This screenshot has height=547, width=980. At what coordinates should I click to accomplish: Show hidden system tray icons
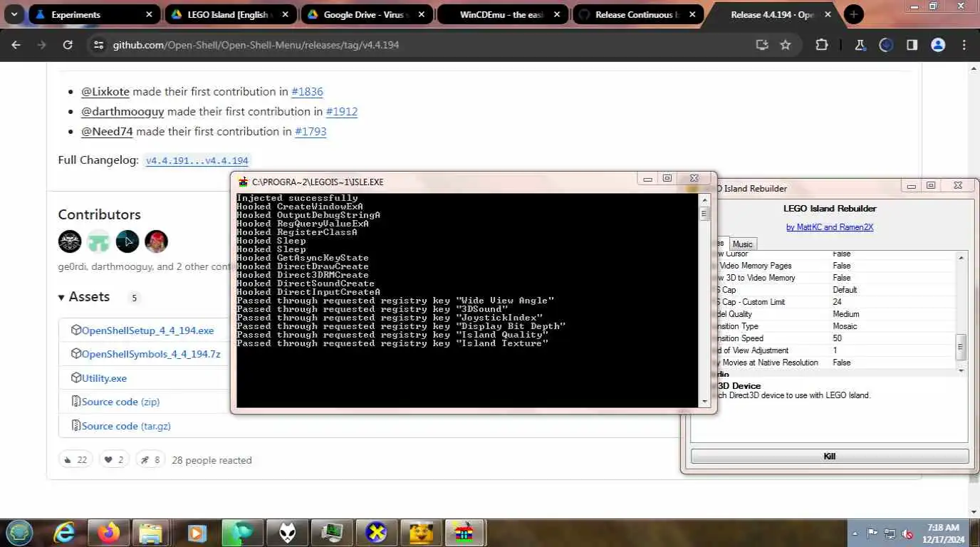pyautogui.click(x=855, y=533)
